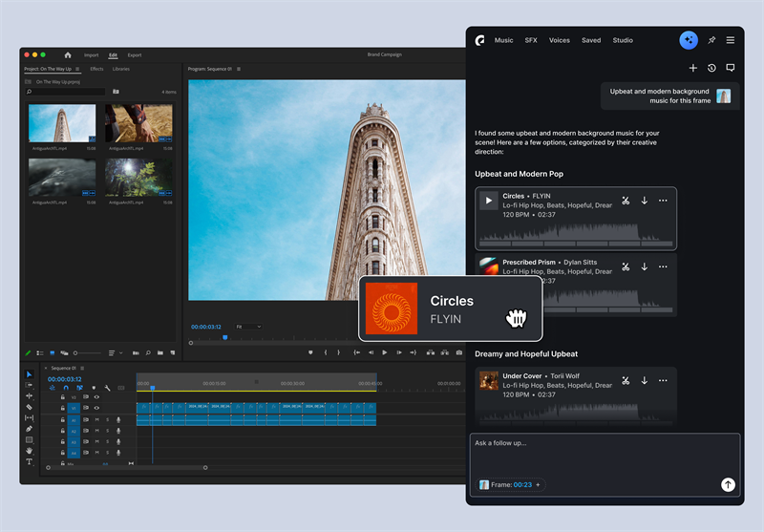The width and height of the screenshot is (764, 532).
Task: Select the Type tool
Action: [29, 461]
